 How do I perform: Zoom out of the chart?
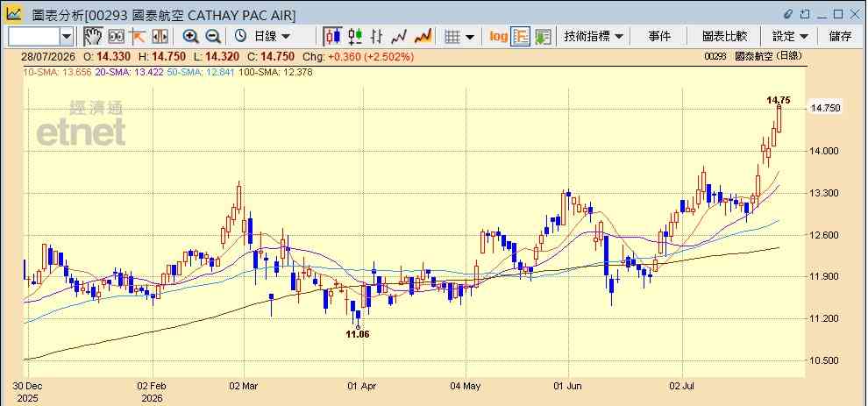pyautogui.click(x=213, y=37)
